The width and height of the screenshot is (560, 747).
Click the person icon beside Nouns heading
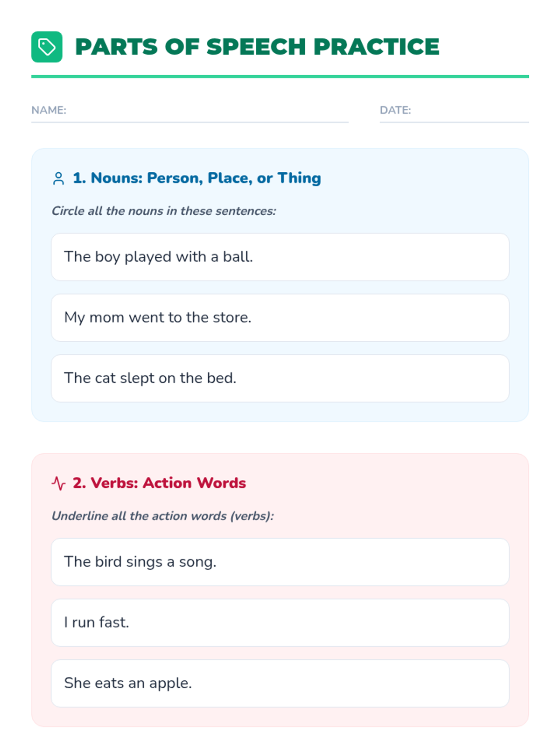point(58,178)
